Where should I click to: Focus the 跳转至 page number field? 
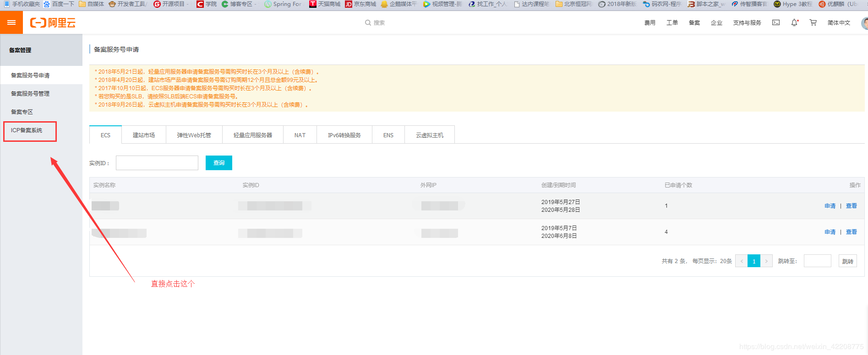[x=818, y=261]
